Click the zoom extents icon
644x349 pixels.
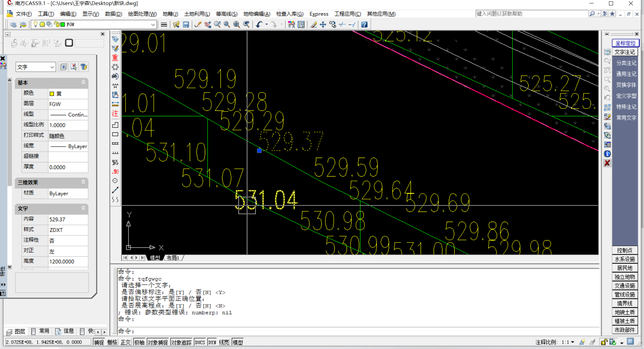pyautogui.click(x=237, y=25)
